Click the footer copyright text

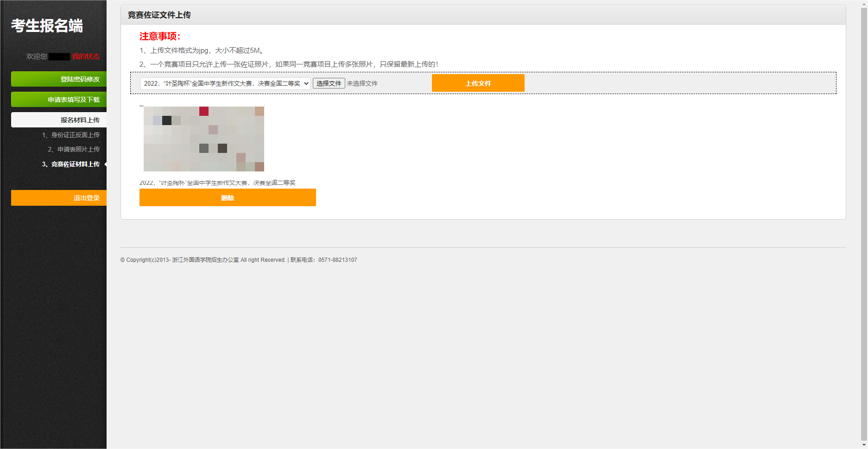click(x=238, y=260)
